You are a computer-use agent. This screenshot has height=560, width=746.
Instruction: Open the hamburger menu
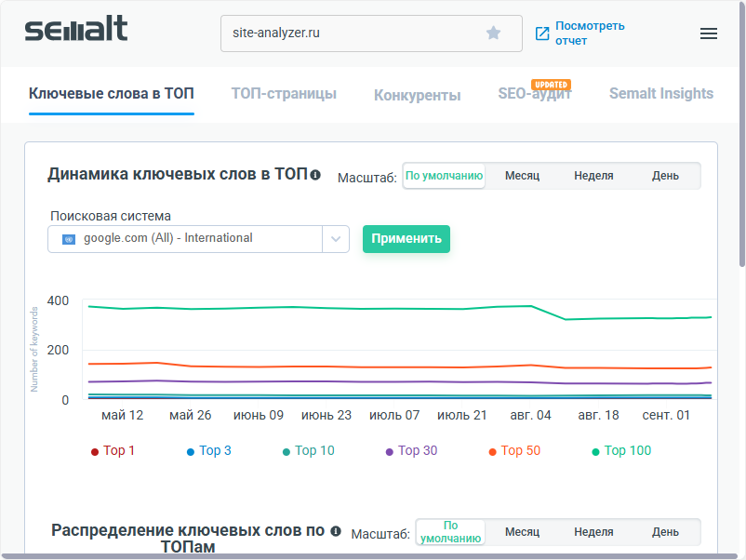tap(708, 33)
